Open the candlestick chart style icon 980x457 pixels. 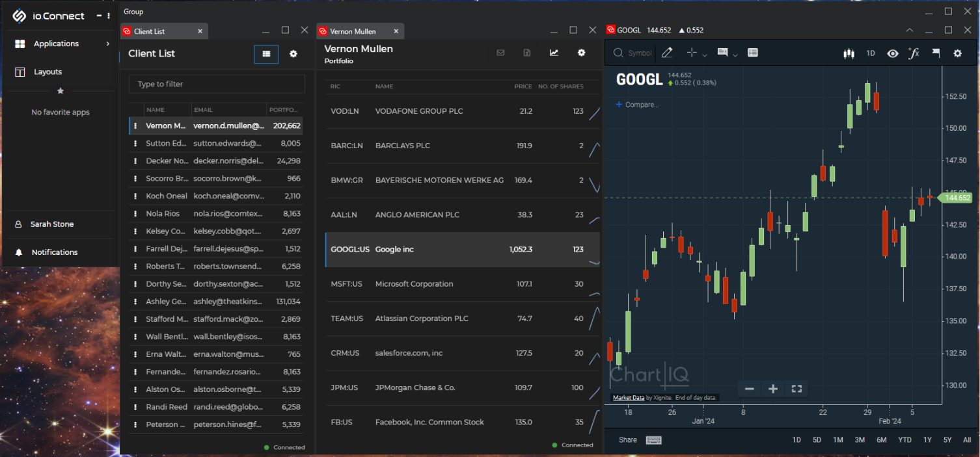pos(849,53)
